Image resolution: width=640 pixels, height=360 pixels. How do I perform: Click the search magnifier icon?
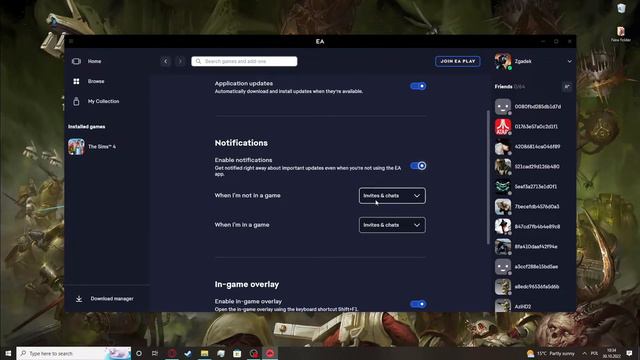pos(198,61)
